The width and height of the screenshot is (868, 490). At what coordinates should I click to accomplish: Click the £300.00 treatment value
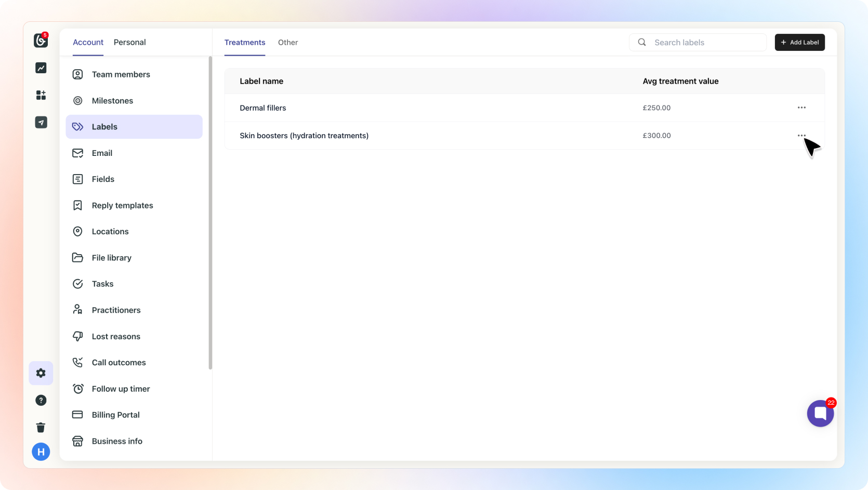[656, 136]
